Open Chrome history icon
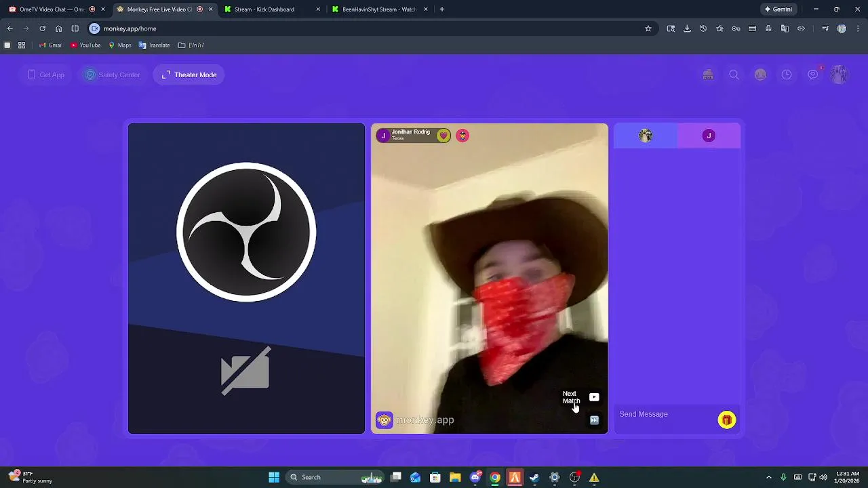 (703, 28)
